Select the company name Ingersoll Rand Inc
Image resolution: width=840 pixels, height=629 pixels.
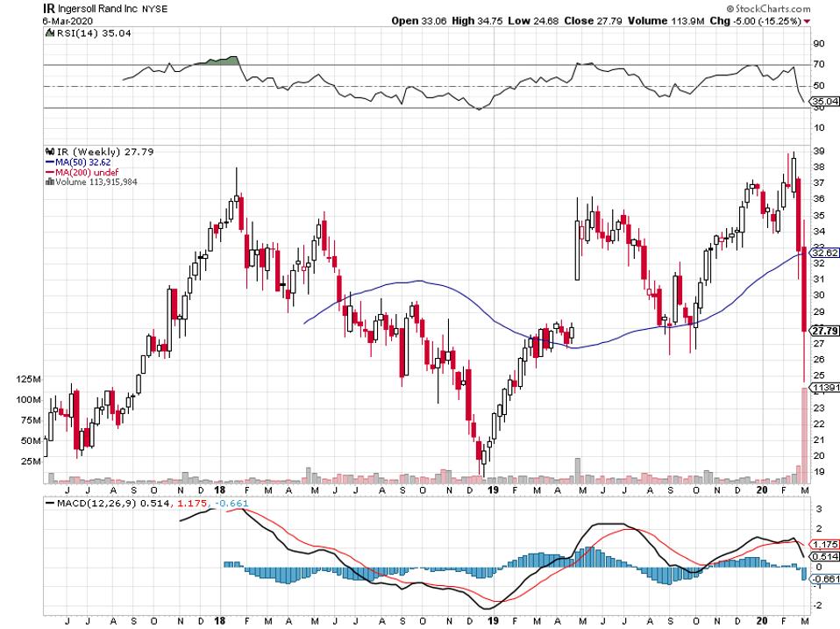(97, 9)
